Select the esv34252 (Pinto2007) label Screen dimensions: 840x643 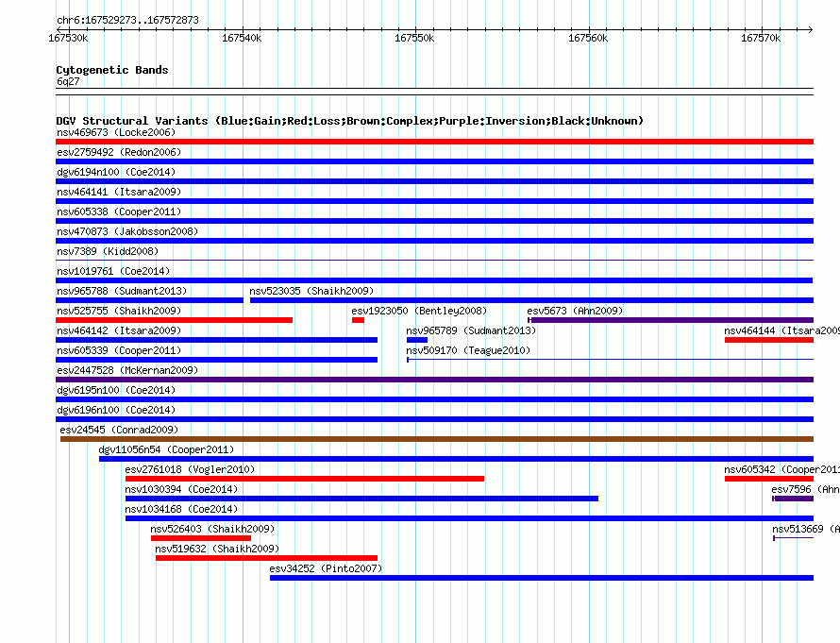coord(327,568)
